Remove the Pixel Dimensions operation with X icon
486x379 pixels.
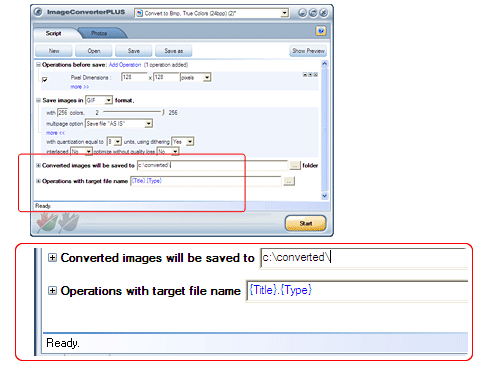coord(315,75)
